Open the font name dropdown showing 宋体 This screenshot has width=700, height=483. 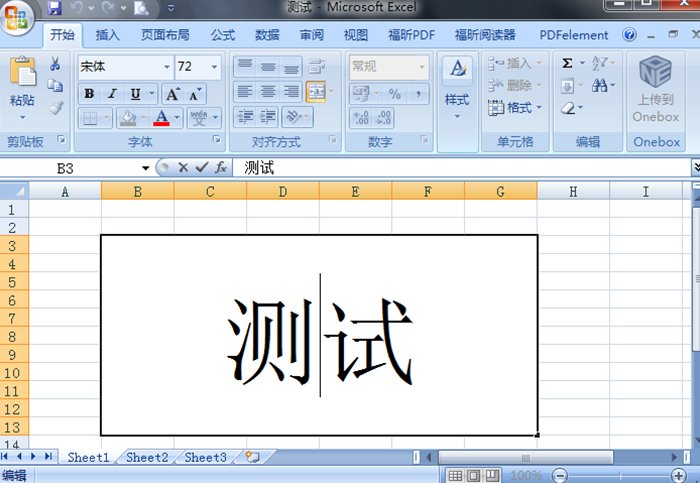click(166, 67)
